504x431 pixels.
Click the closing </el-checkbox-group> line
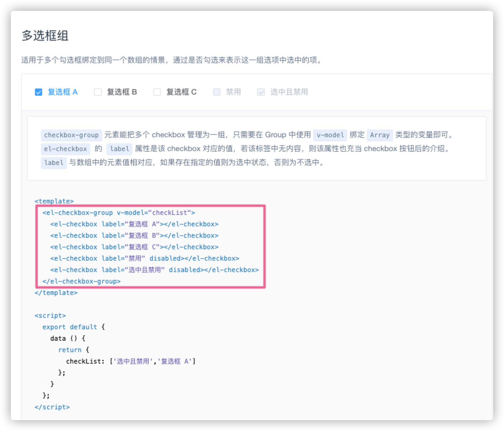(x=81, y=281)
